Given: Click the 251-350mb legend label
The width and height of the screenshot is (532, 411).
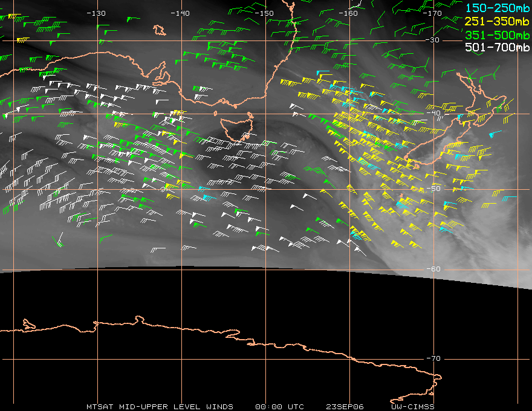Looking at the screenshot, I should [x=497, y=21].
